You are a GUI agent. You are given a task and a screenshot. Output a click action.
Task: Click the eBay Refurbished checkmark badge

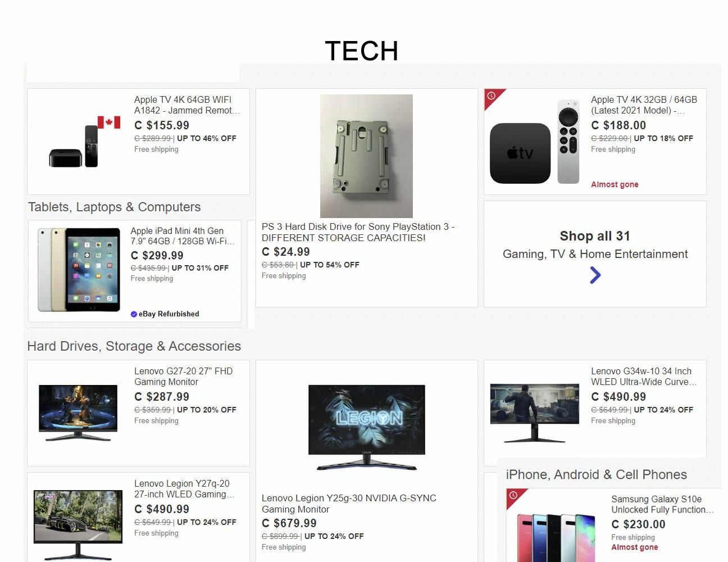[134, 314]
